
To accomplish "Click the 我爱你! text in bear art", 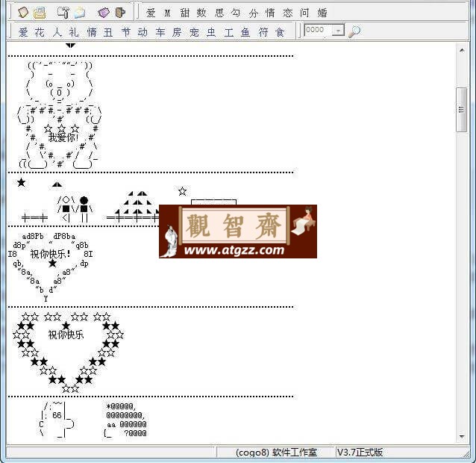I will click(x=63, y=137).
